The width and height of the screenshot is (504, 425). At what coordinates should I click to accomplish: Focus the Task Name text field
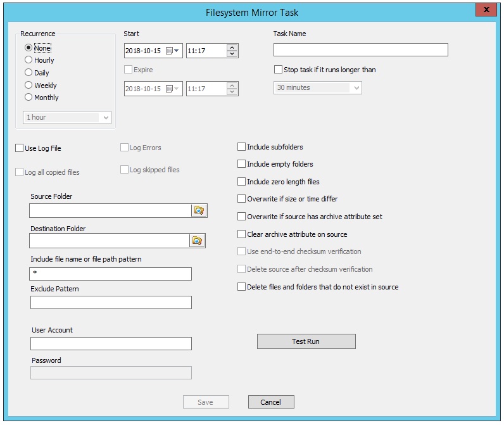click(361, 50)
